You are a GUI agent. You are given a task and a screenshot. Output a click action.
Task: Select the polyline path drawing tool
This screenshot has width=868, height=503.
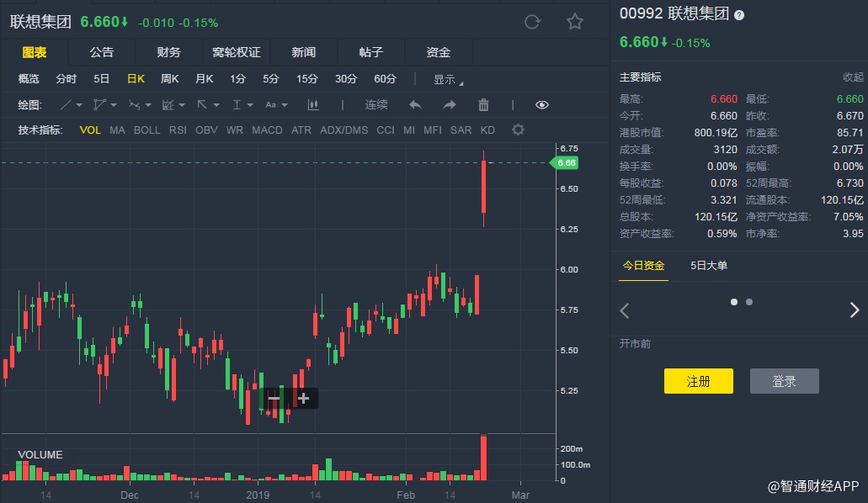(x=99, y=104)
